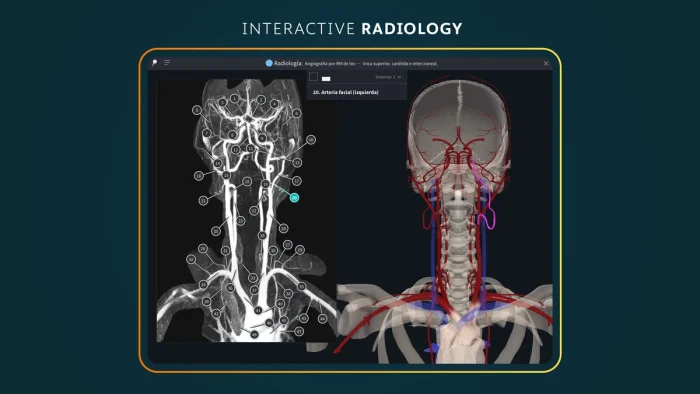Select marker 12 on the angiogram
The height and width of the screenshot is (394, 700).
point(235,149)
